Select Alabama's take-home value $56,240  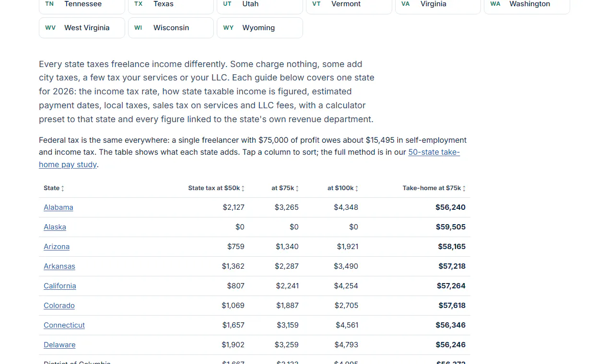(450, 207)
